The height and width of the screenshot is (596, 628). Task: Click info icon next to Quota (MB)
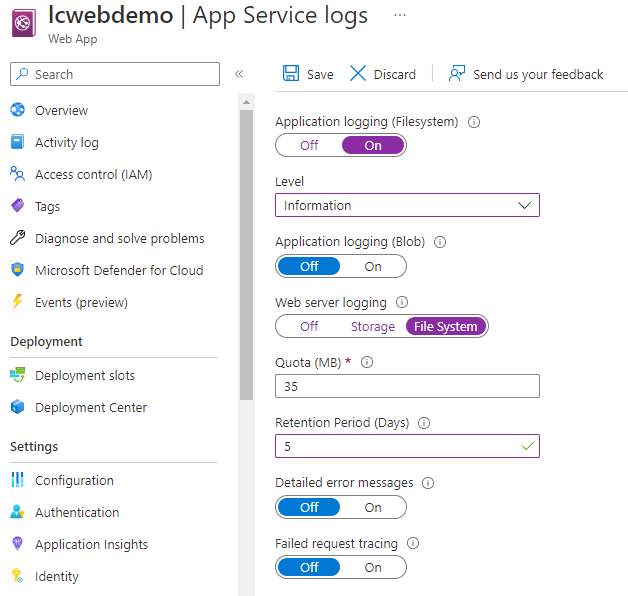[367, 362]
